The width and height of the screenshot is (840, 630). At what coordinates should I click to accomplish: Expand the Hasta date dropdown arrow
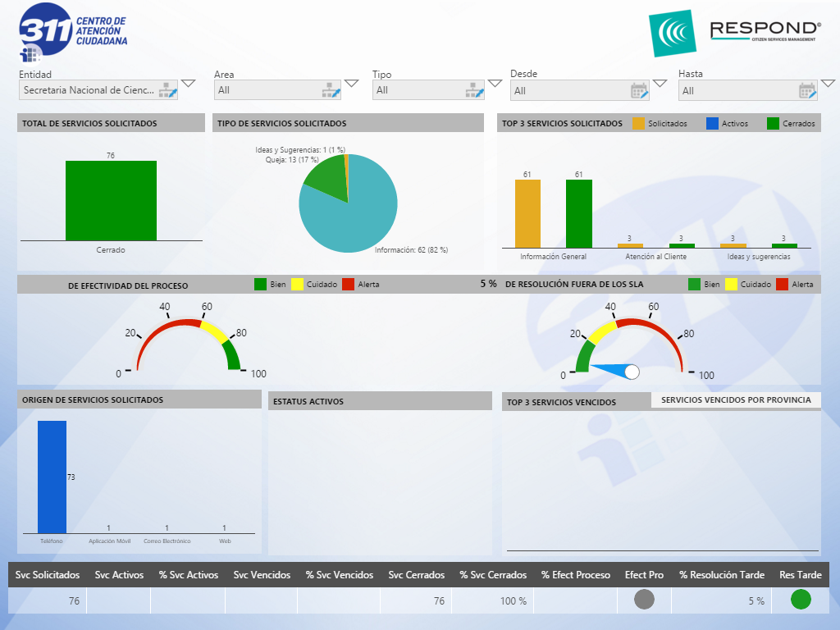pyautogui.click(x=829, y=84)
